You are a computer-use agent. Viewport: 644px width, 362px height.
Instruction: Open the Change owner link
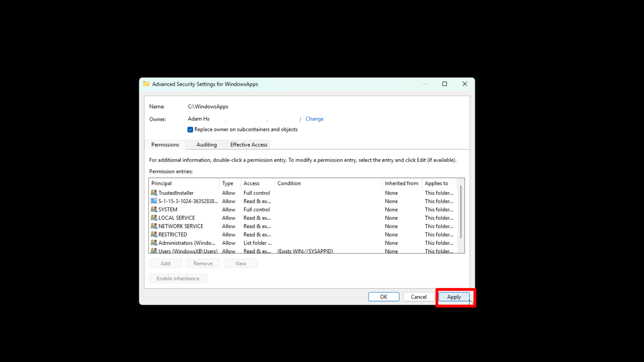pyautogui.click(x=314, y=119)
